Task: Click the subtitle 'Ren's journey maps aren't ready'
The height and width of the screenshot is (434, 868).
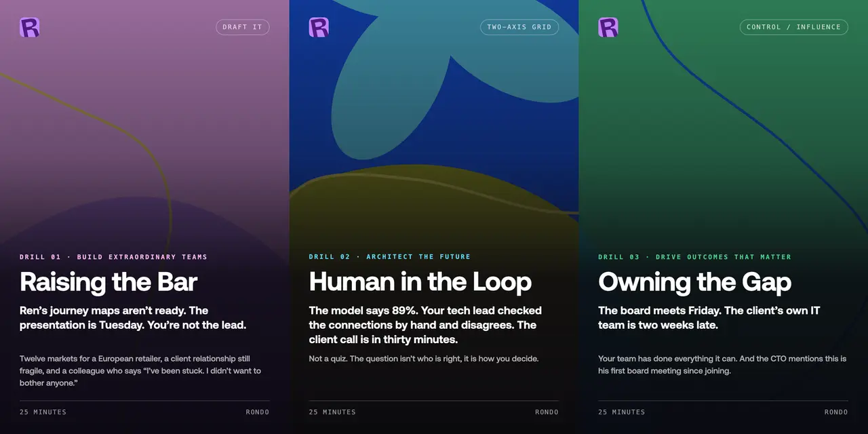Action: [x=133, y=318]
